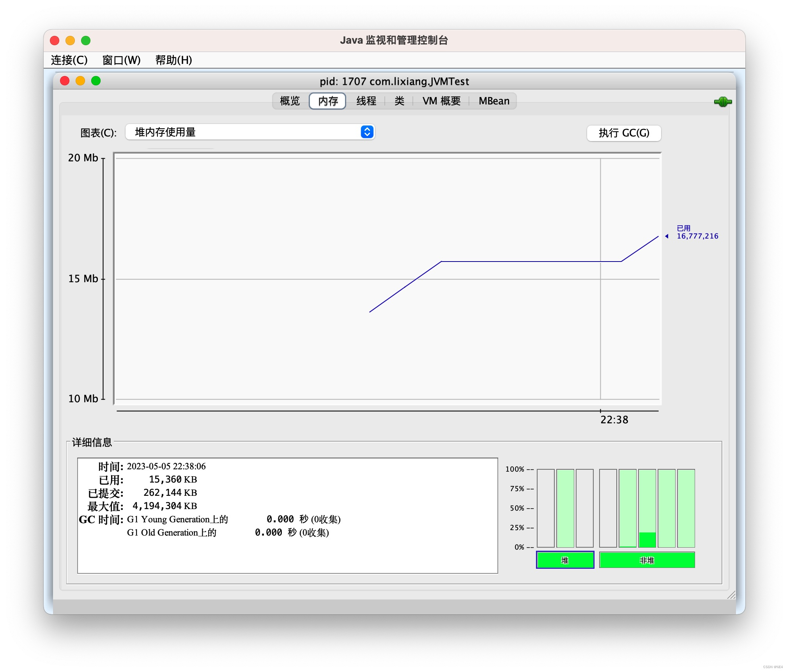
Task: Select the partially filled non-heap pool bar
Action: 647,508
